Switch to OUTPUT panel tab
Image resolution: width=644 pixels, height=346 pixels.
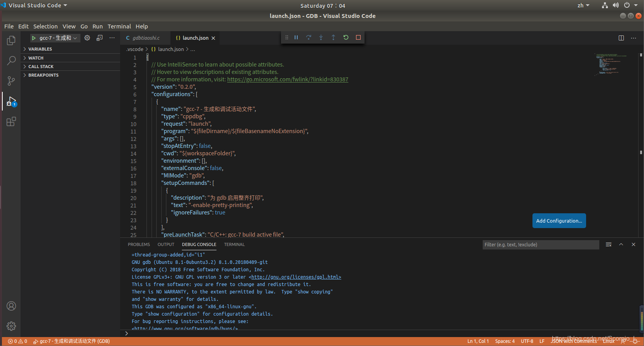tap(166, 244)
